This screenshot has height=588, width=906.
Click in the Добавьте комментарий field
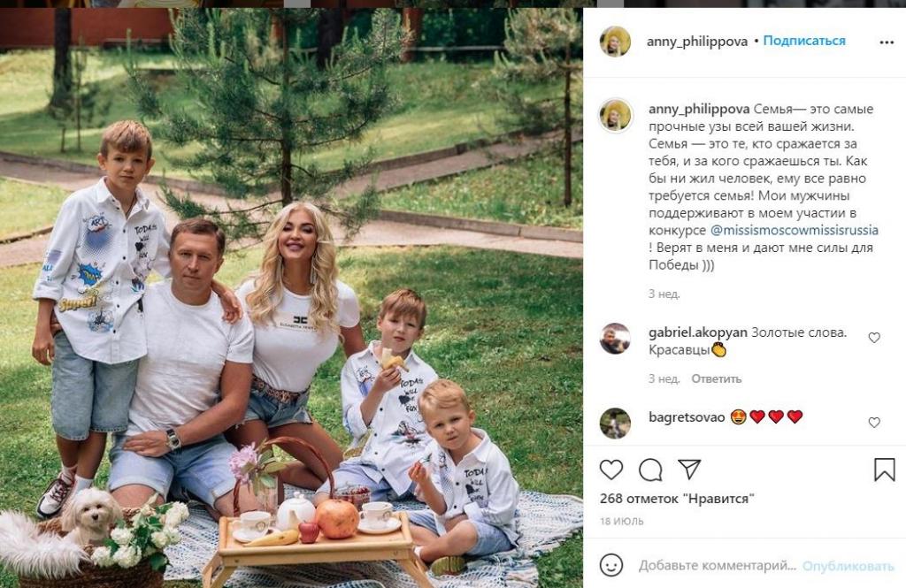[717, 566]
